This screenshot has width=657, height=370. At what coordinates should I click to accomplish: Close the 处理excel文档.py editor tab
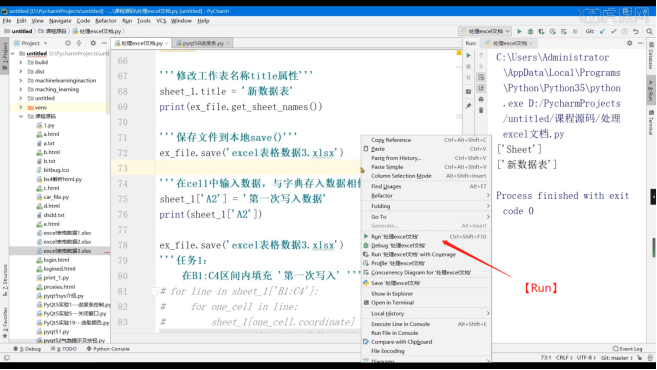pos(167,43)
